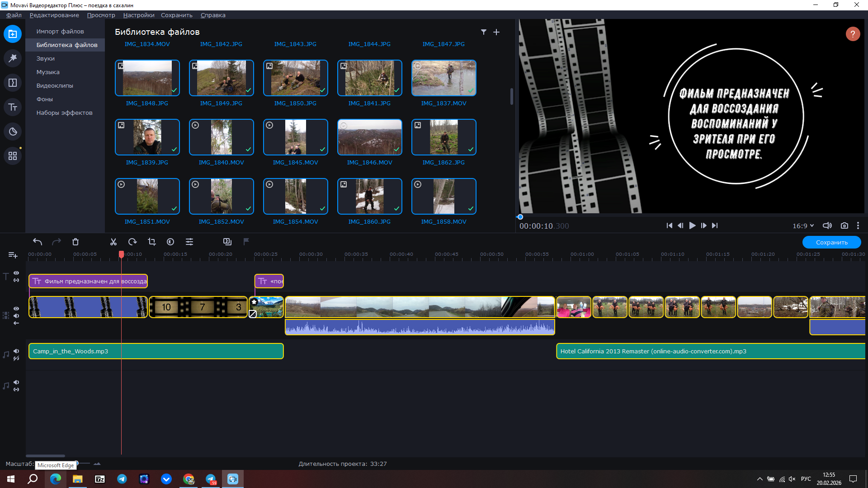Open the 16:9 aspect ratio dropdown
This screenshot has height=488, width=868.
[803, 225]
